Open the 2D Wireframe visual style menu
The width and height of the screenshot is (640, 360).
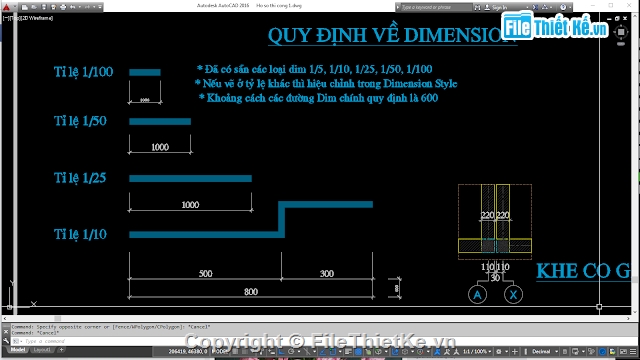(x=36, y=18)
